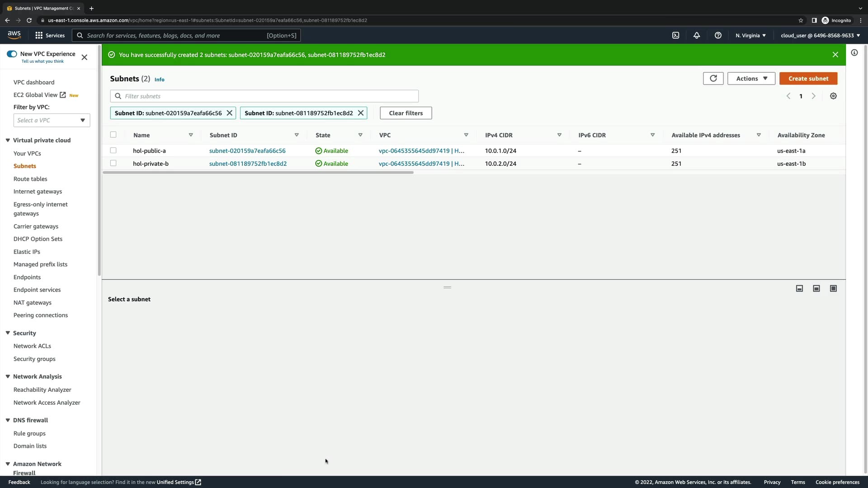Expand the N. Virginia region selector

coord(750,35)
